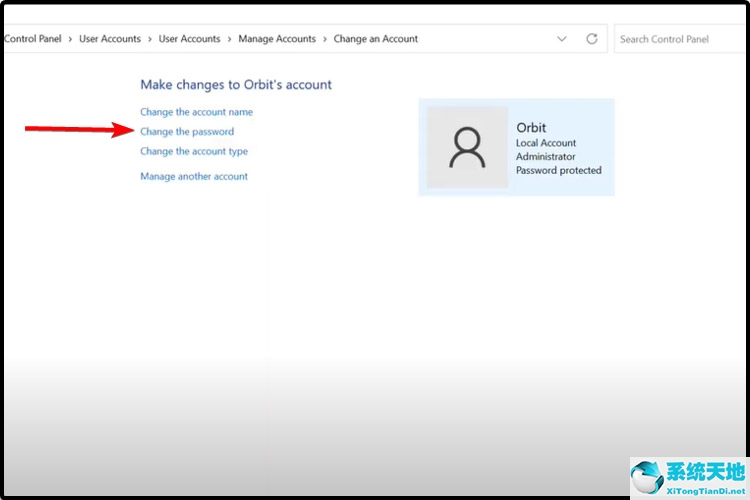Go to the Control Panel breadcrumb
Screen dimensions: 750x500
tap(33, 39)
